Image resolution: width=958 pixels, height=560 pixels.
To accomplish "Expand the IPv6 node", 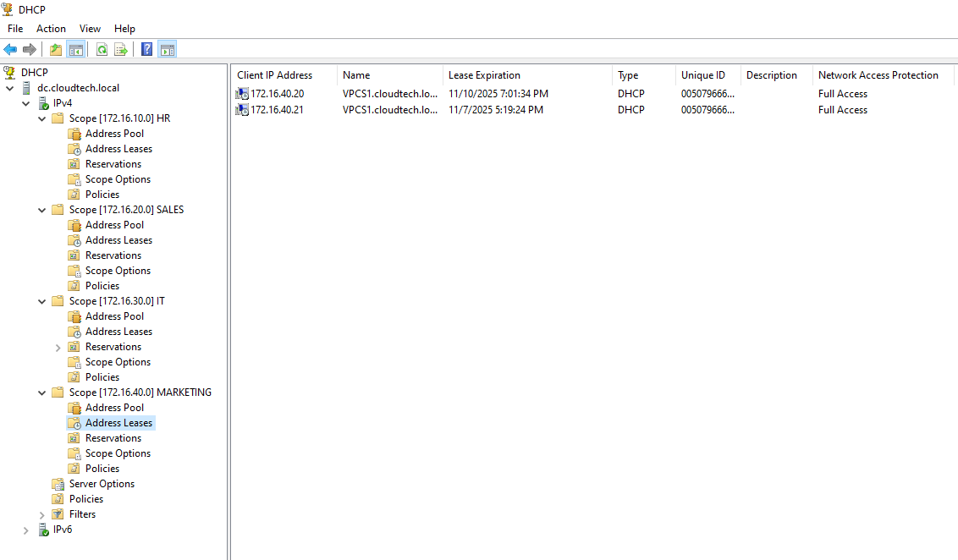I will (x=26, y=530).
